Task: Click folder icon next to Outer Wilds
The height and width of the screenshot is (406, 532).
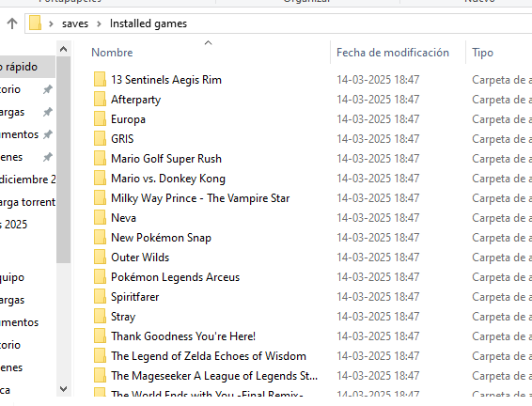Action: point(100,257)
